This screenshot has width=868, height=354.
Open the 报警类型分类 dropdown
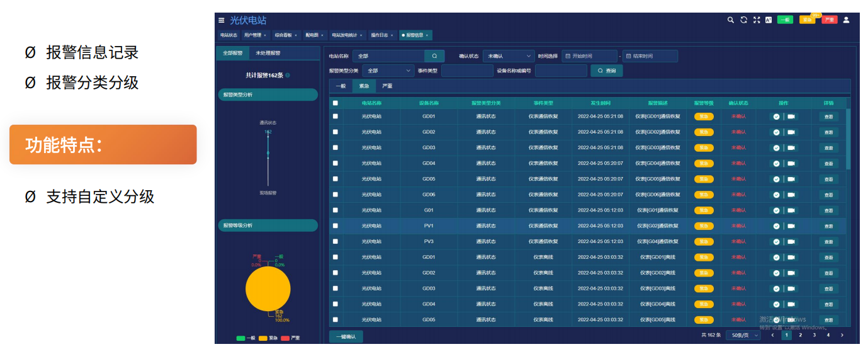(388, 71)
